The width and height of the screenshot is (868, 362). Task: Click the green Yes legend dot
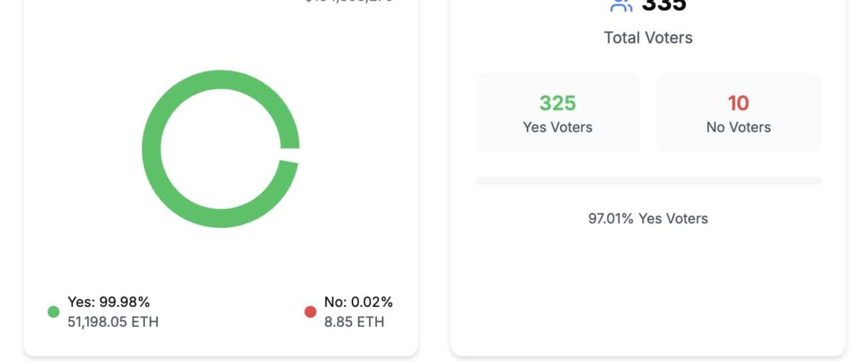click(x=54, y=312)
